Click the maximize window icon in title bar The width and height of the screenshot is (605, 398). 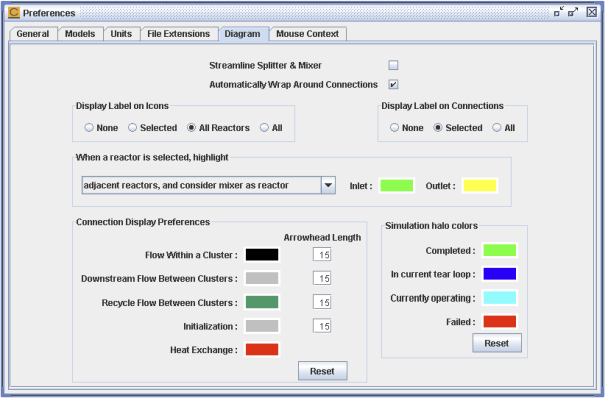click(x=573, y=12)
